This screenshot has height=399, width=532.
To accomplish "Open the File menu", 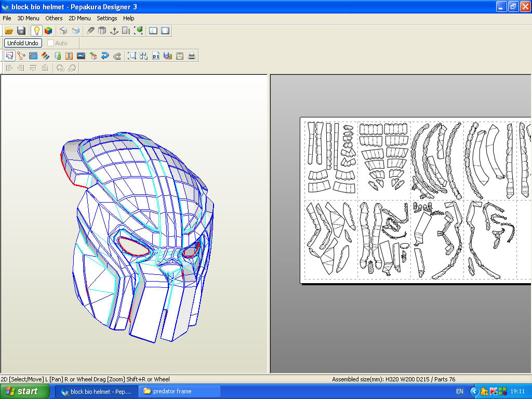I will coord(7,18).
